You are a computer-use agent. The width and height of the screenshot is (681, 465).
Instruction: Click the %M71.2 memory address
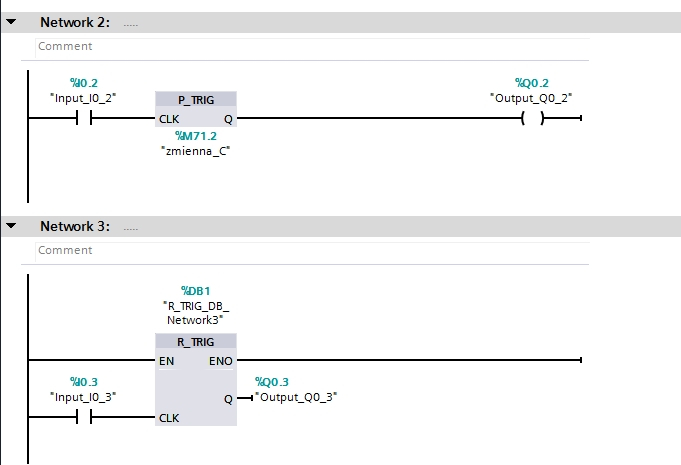click(x=196, y=135)
